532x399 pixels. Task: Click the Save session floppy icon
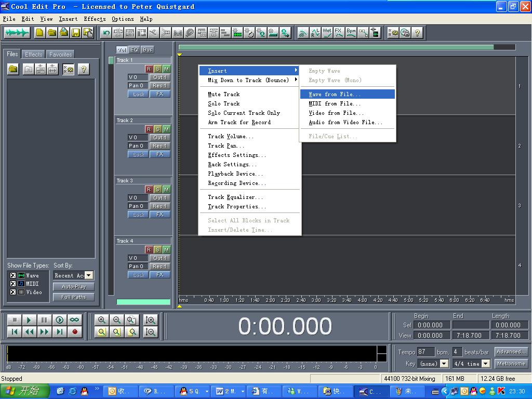76,33
